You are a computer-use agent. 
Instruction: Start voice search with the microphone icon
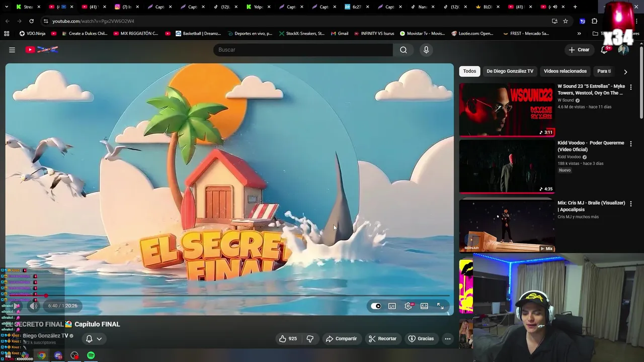(426, 50)
